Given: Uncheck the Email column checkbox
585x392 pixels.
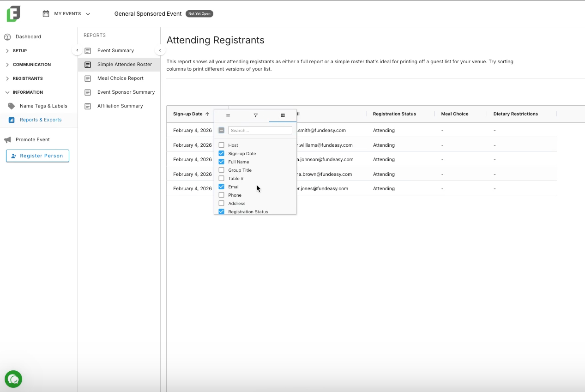Looking at the screenshot, I should click(221, 187).
